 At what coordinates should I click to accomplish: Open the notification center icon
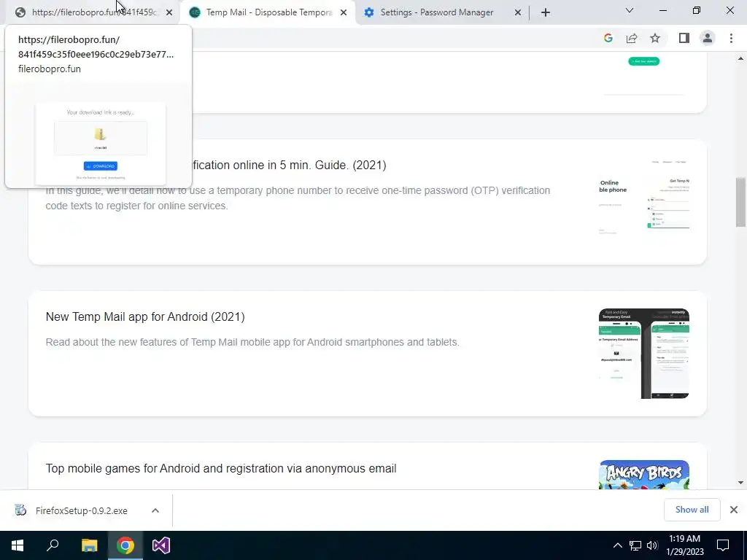(x=723, y=545)
